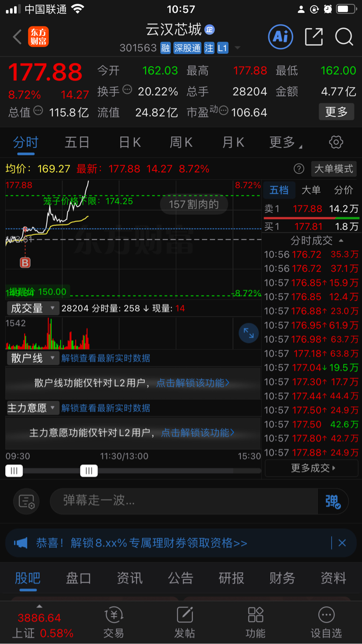Tap the 弹幕走一波 input field
The width and height of the screenshot is (362, 644).
[x=184, y=501]
